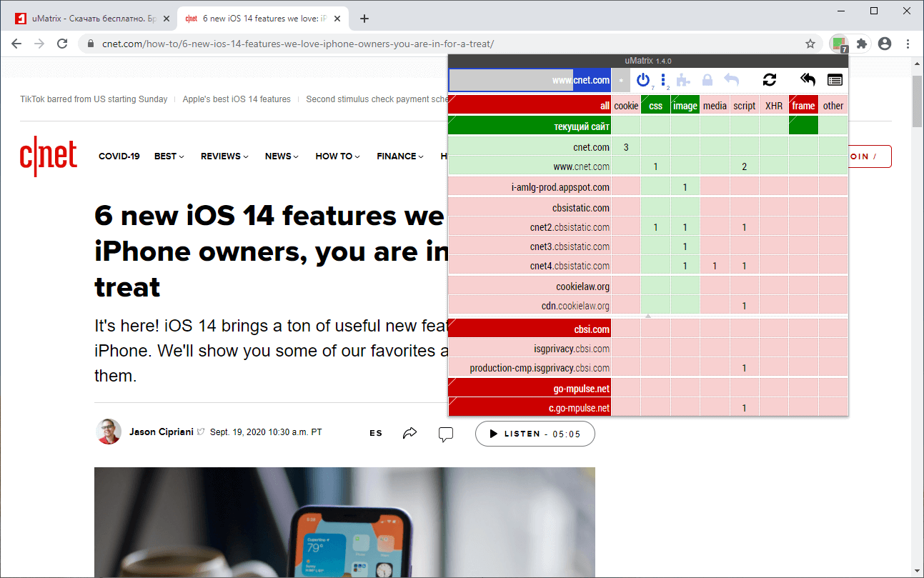The width and height of the screenshot is (924, 578).
Task: Bookmark this page with the star icon
Action: click(x=810, y=44)
